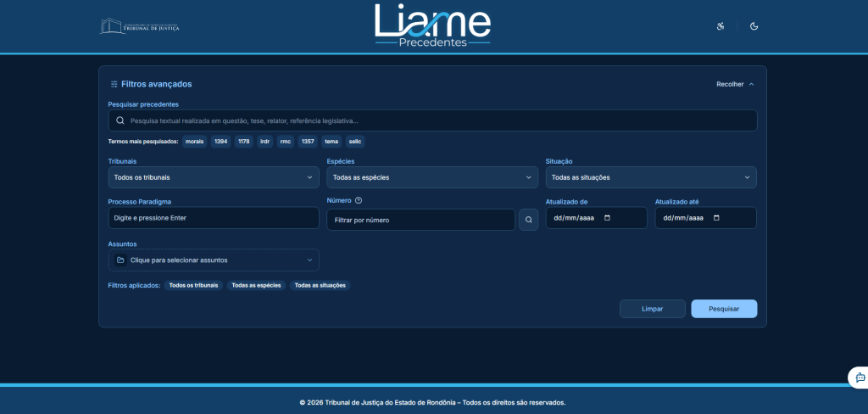Select the 'irdr' popular term chip
The width and height of the screenshot is (868, 414).
coord(265,142)
